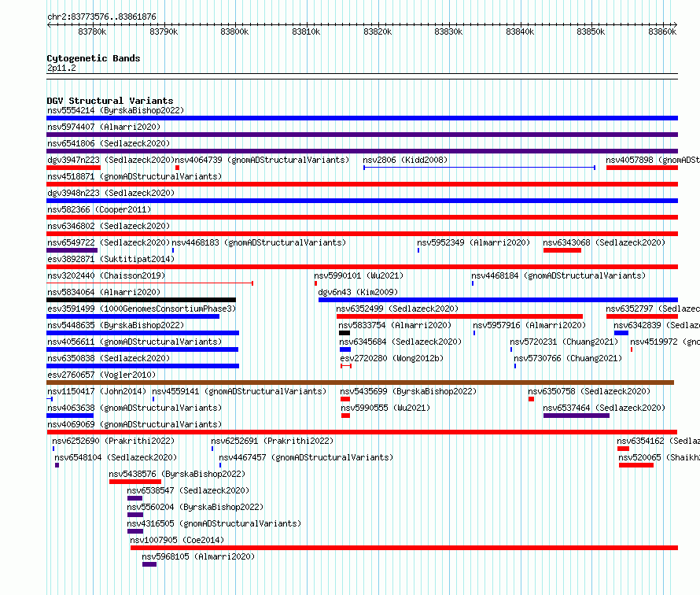Select the nsv5968105 (Almarri2020) purple bar
This screenshot has height=595, width=700.
[149, 564]
